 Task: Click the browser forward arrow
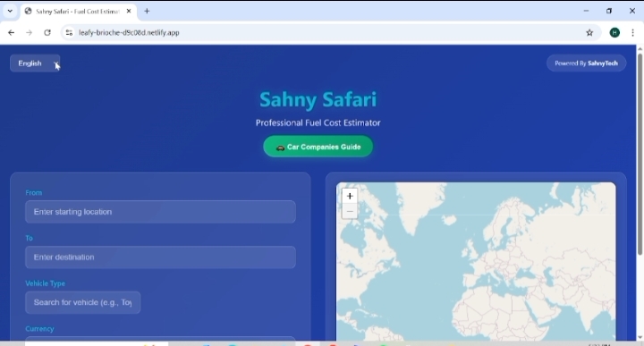click(29, 32)
